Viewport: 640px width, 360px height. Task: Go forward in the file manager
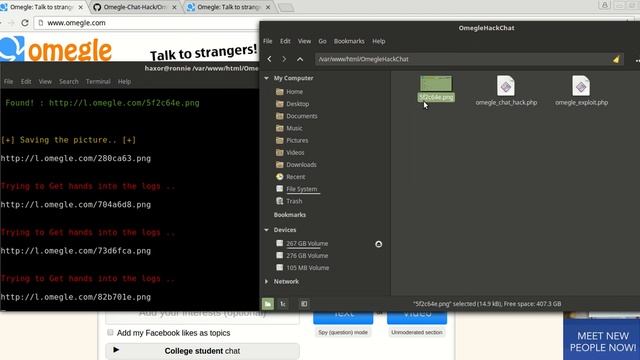284,59
